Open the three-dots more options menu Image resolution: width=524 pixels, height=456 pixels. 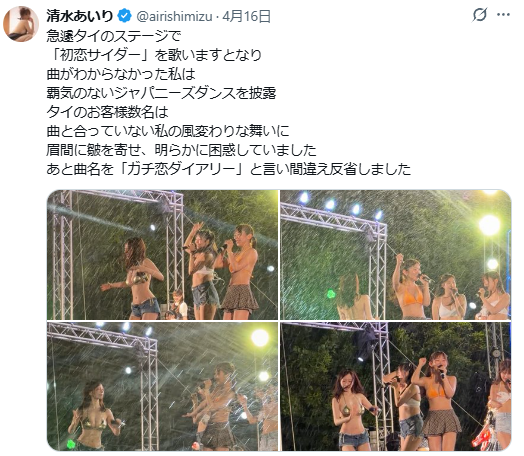tap(503, 15)
